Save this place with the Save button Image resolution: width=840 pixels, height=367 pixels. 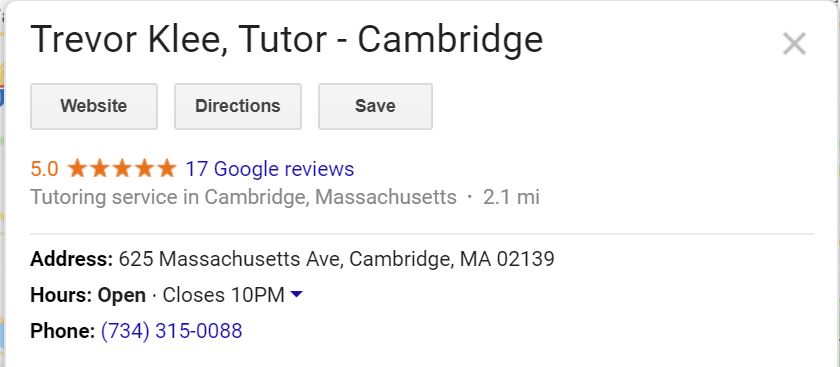click(x=375, y=106)
